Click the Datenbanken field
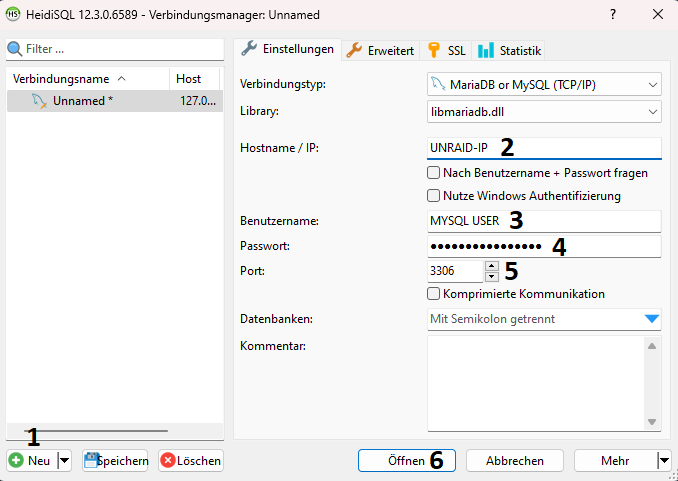Screen dimensions: 678x481 tap(544, 319)
